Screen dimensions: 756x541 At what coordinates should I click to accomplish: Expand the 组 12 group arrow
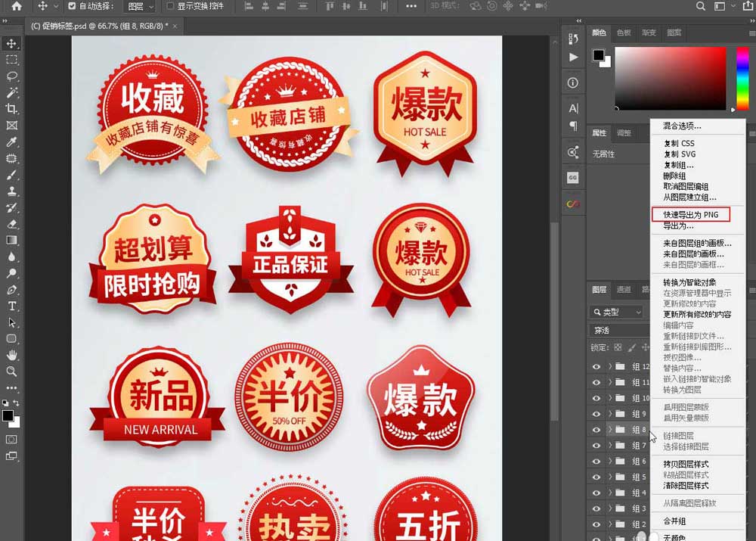point(610,367)
